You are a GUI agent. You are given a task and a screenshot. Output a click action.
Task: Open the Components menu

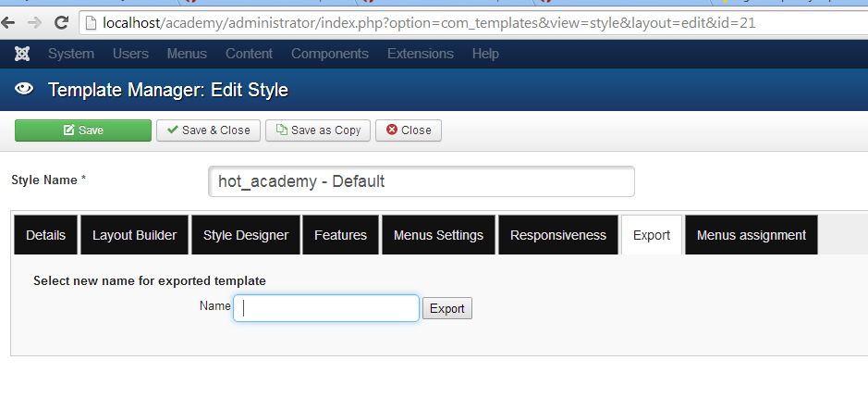click(330, 54)
